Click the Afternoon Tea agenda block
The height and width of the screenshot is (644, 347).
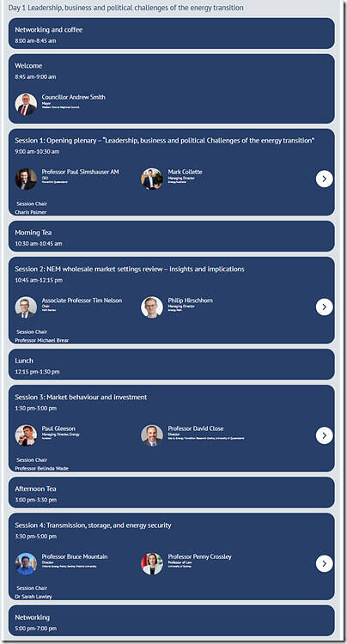[x=172, y=493]
